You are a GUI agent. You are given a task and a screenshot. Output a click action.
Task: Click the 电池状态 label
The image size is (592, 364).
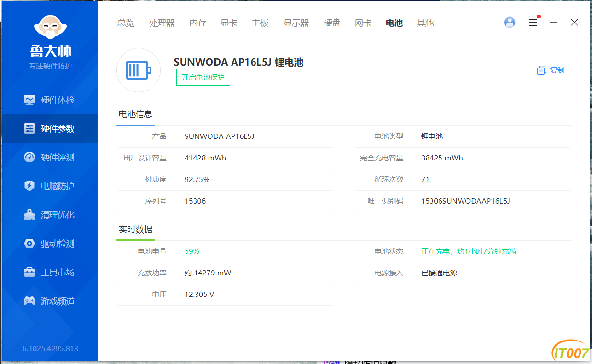[x=389, y=251]
